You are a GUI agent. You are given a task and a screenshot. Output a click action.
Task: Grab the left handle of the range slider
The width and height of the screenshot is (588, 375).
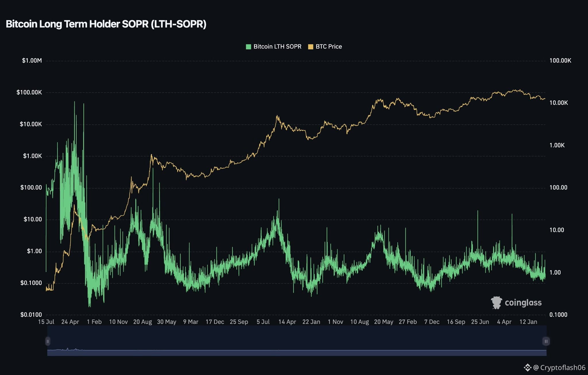(48, 341)
